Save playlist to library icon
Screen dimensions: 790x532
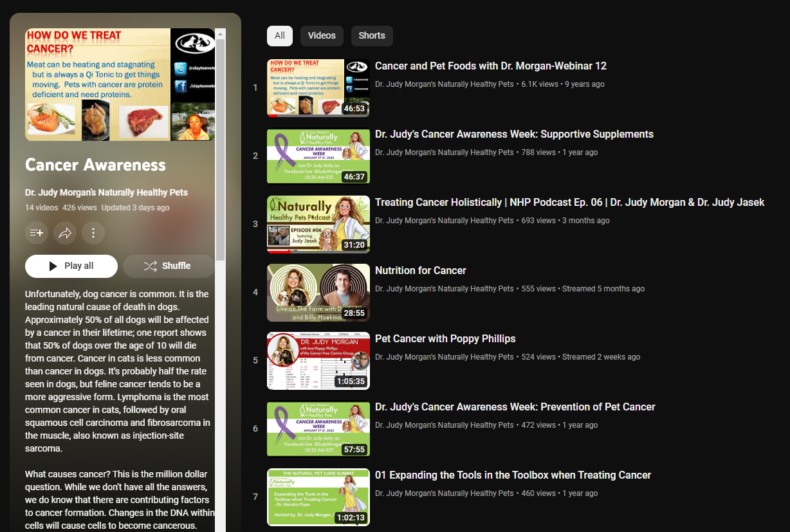click(x=37, y=233)
